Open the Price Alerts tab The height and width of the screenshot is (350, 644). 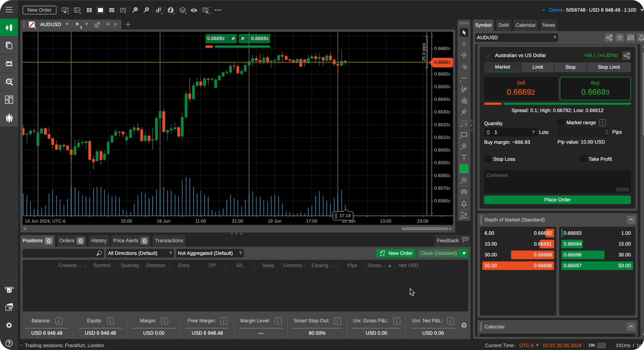(x=130, y=240)
